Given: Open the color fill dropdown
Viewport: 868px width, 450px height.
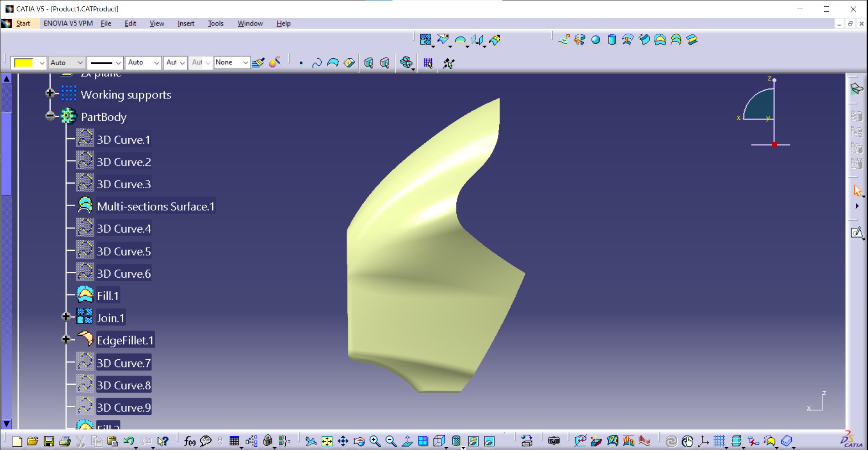Looking at the screenshot, I should pyautogui.click(x=42, y=62).
